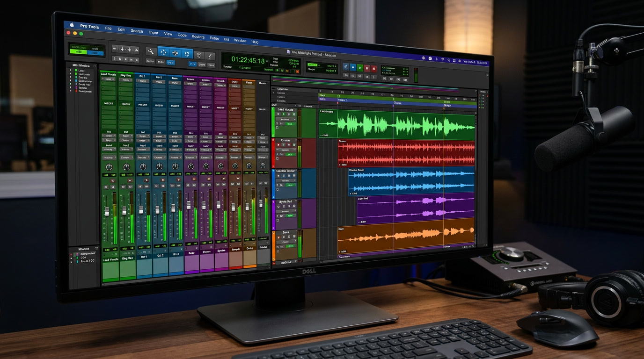Screen dimensions: 644x359
Task: Toggle record-enable on Bkg Vox mixer strip
Action: coord(130,180)
